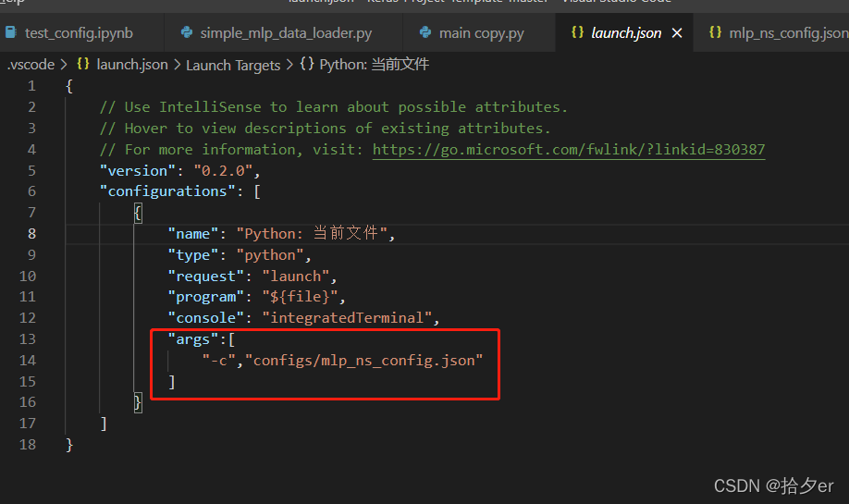Click the "launch" value
The width and height of the screenshot is (849, 504).
click(296, 277)
